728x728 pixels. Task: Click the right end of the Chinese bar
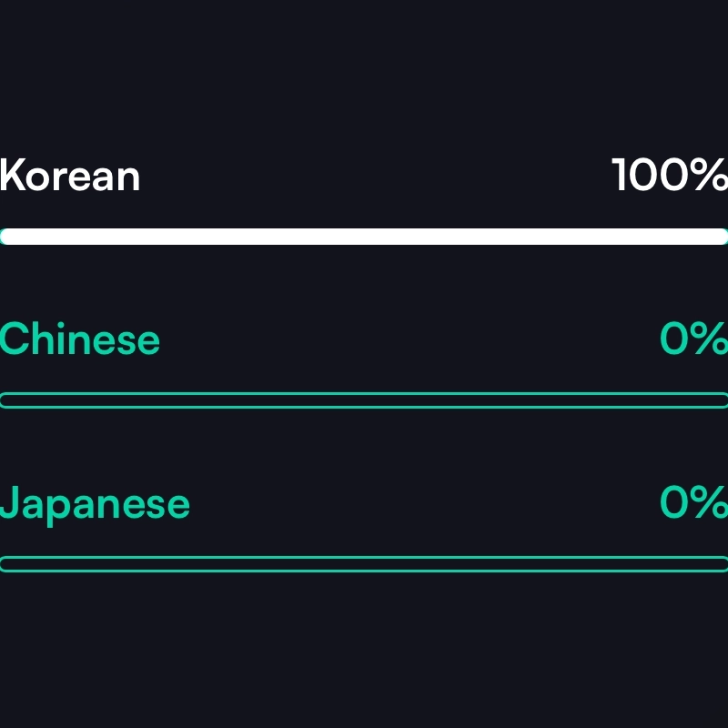tap(721, 400)
